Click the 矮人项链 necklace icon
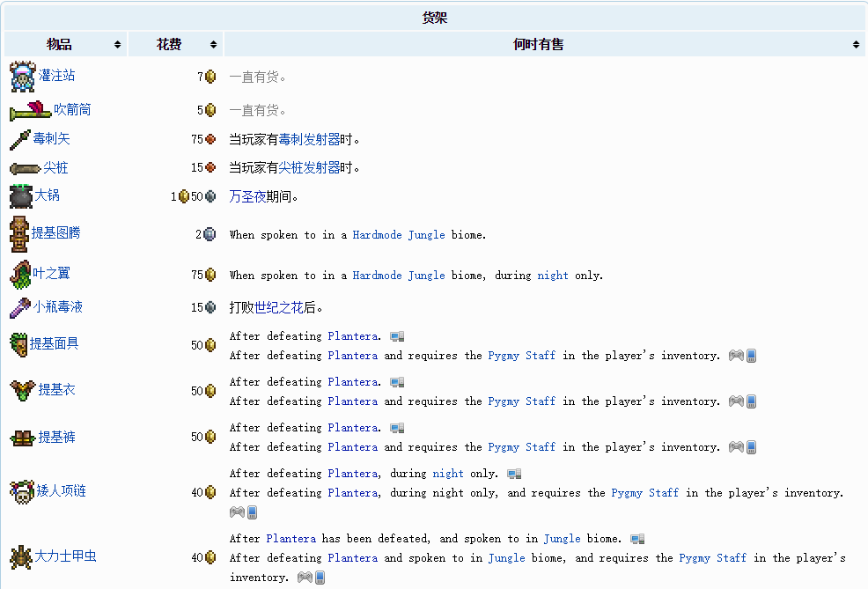The height and width of the screenshot is (589, 868). point(22,491)
